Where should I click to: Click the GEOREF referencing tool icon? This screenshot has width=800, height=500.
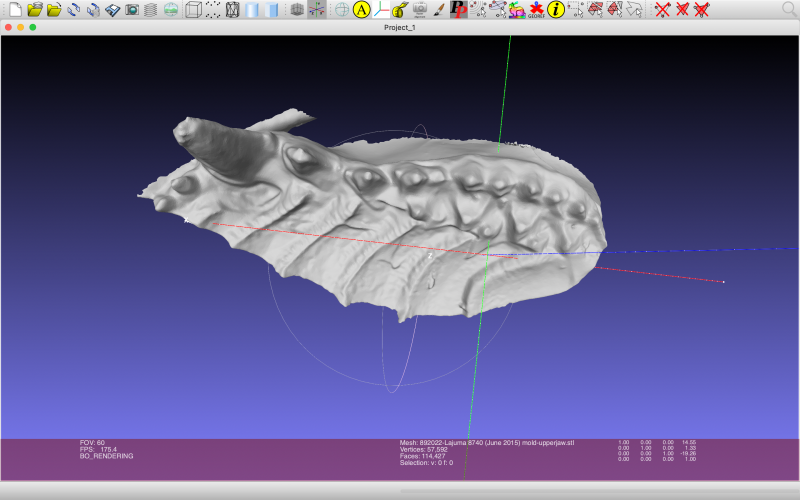[537, 10]
